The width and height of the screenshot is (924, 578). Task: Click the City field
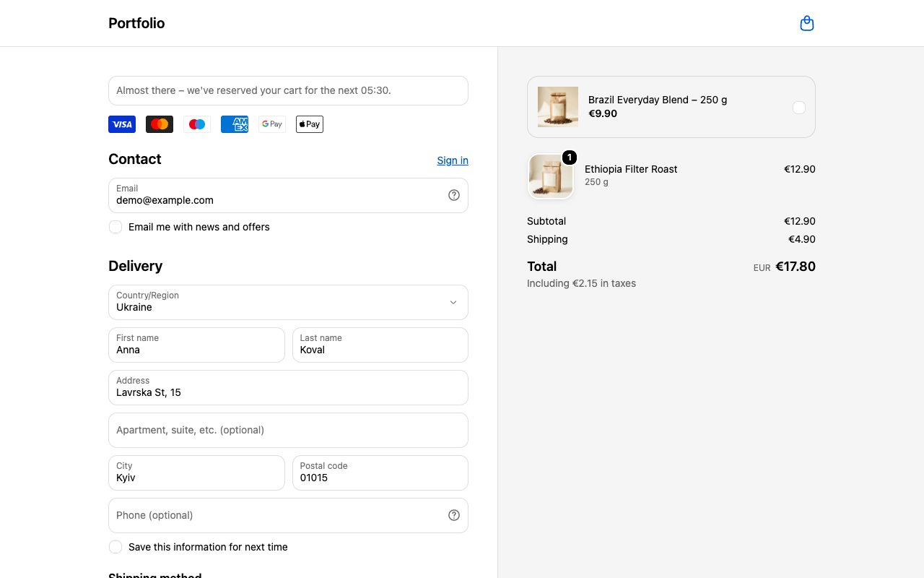click(x=196, y=473)
